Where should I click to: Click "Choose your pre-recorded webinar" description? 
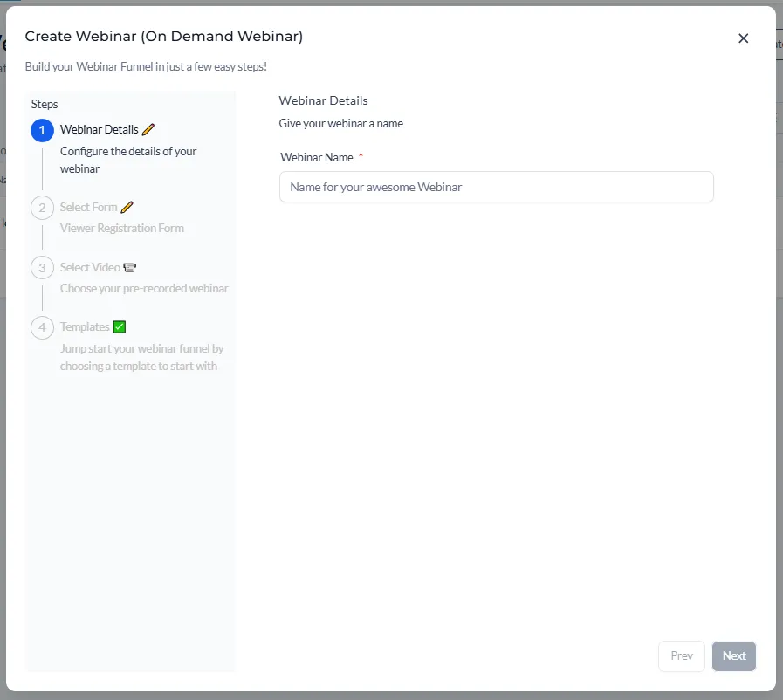pyautogui.click(x=144, y=288)
